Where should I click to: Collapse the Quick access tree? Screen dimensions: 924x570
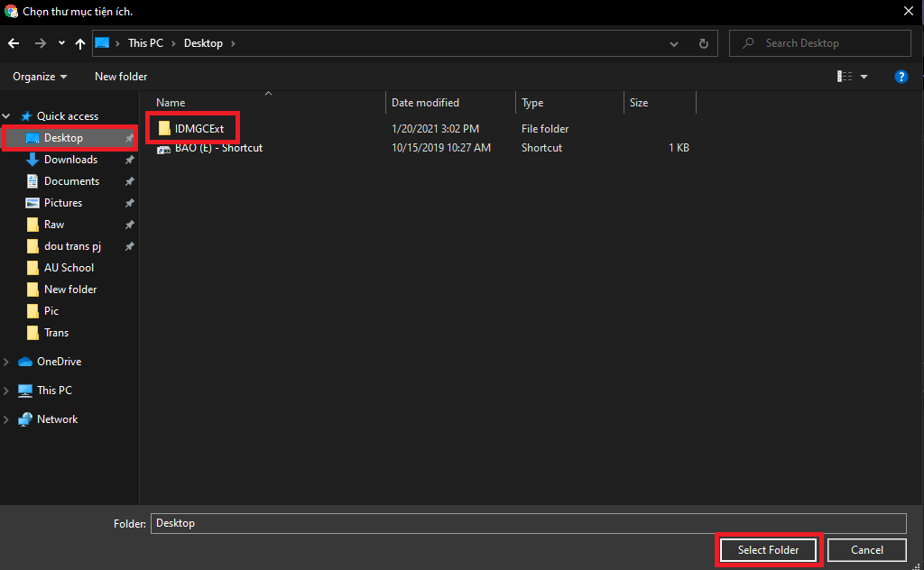point(6,116)
